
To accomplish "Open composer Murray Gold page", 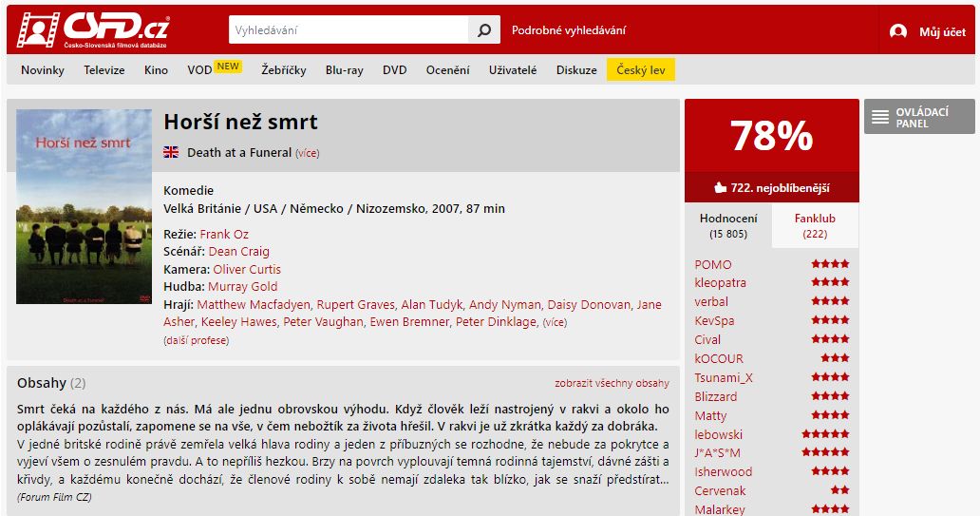I will 242,286.
